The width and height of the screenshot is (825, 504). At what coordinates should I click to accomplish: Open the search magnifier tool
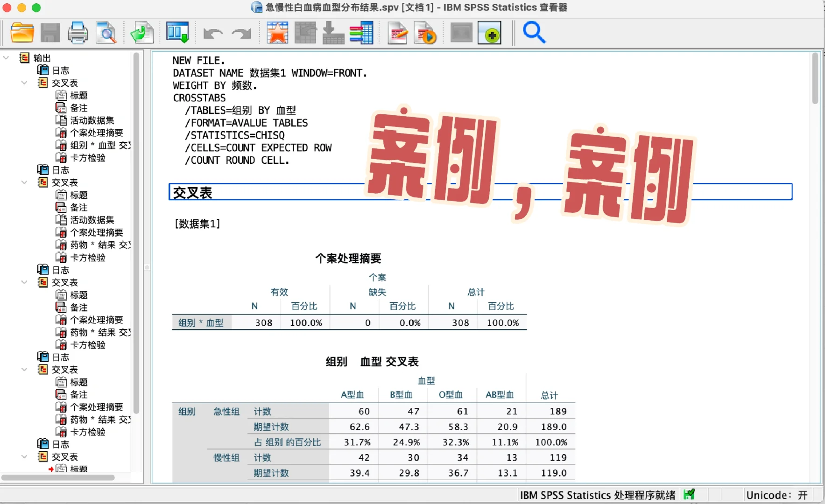pos(534,33)
